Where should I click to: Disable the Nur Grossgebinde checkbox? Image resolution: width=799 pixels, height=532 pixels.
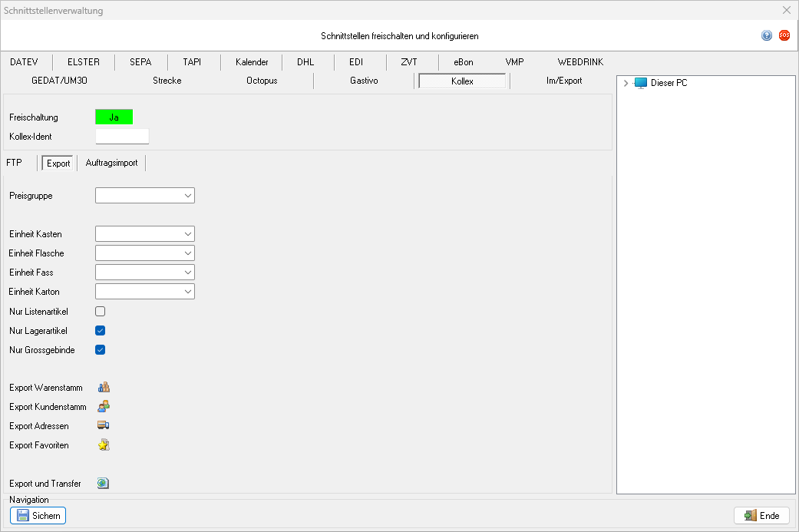(100, 350)
